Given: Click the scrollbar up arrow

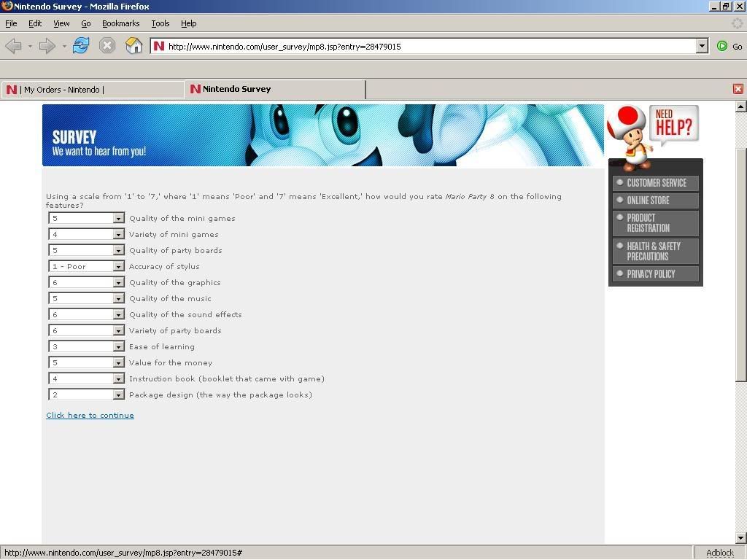Looking at the screenshot, I should pyautogui.click(x=740, y=107).
